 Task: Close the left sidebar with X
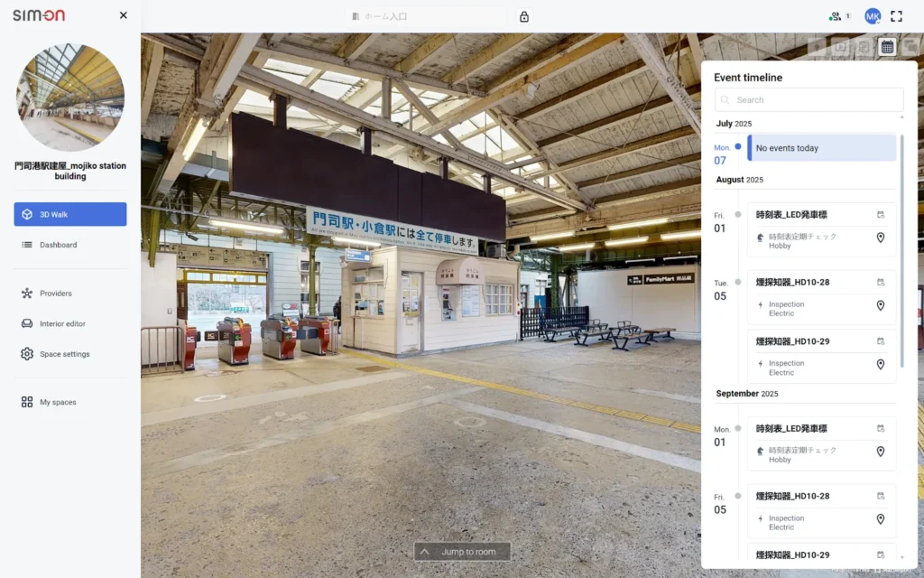point(124,15)
